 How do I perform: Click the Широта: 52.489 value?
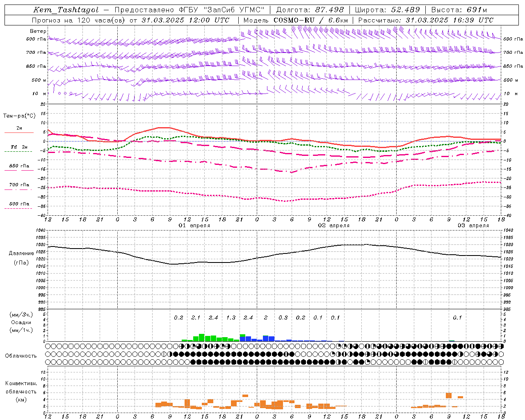pyautogui.click(x=387, y=10)
